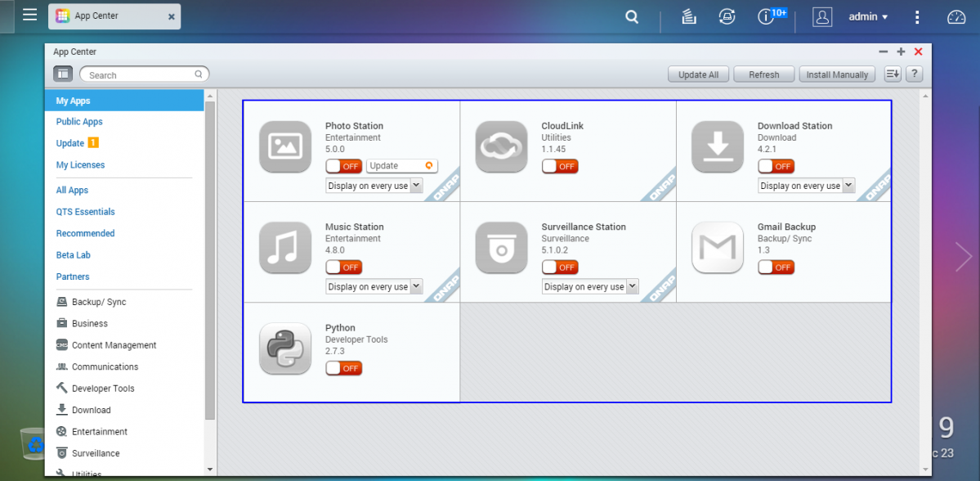The width and height of the screenshot is (980, 481).
Task: Click the Download Station app icon
Action: click(x=718, y=146)
